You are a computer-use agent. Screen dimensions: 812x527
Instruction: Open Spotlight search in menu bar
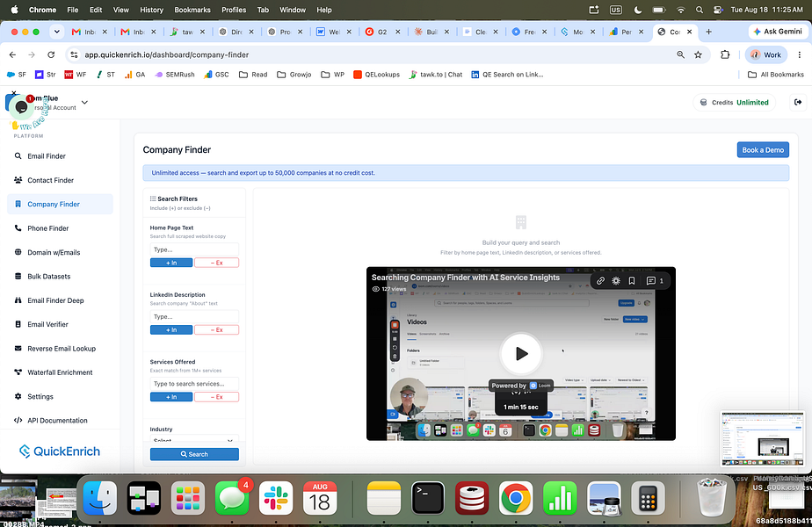click(700, 10)
